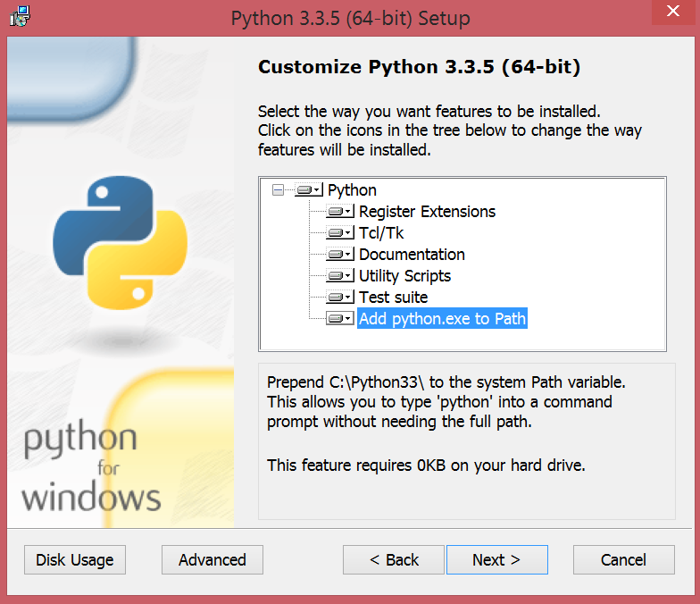This screenshot has height=604, width=700.
Task: Click the Python root feature drive icon
Action: (308, 190)
